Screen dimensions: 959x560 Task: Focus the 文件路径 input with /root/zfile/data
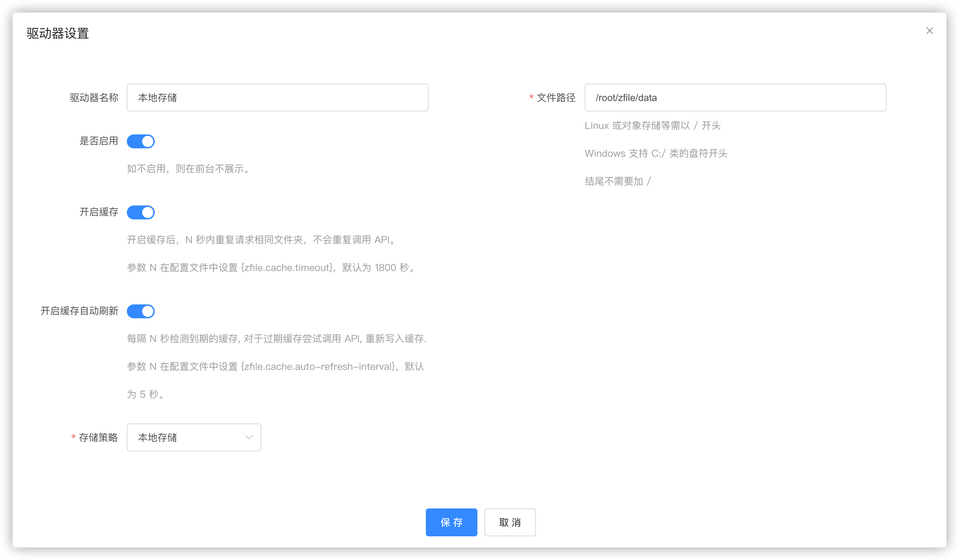pos(735,98)
